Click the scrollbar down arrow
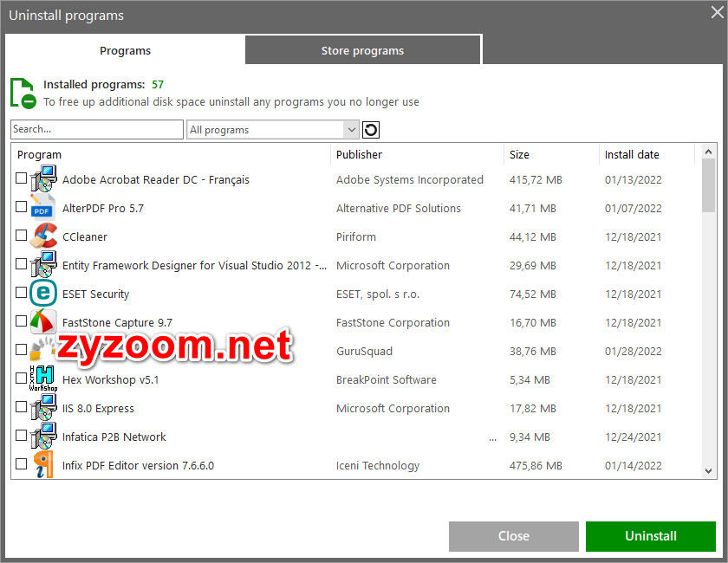Viewport: 728px width, 563px height. tap(709, 471)
